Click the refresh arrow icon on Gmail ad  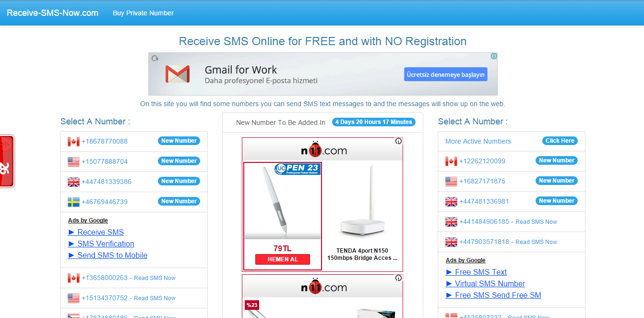[x=155, y=58]
